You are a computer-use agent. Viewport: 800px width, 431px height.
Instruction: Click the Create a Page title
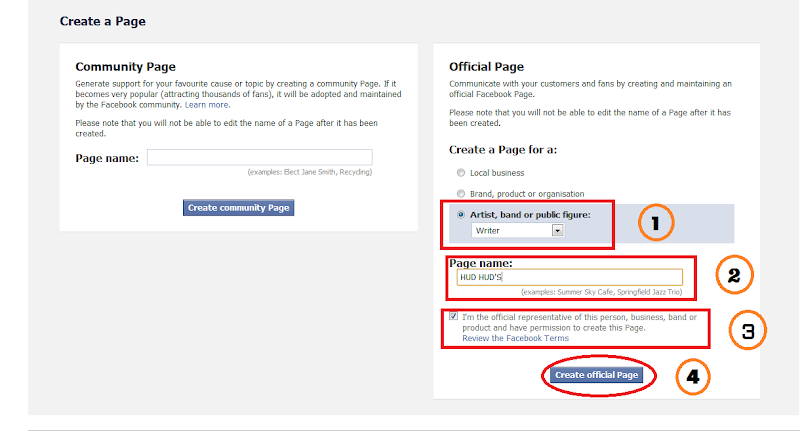[103, 21]
